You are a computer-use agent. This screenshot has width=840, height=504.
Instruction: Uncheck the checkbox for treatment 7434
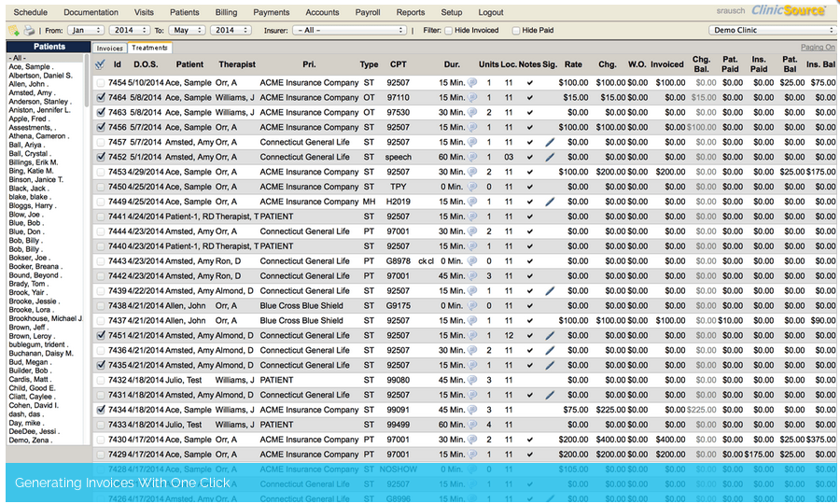pos(100,410)
